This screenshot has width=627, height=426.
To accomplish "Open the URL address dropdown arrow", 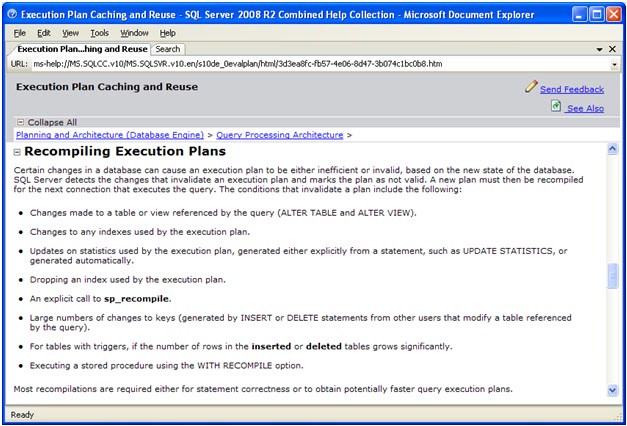I will 614,64.
